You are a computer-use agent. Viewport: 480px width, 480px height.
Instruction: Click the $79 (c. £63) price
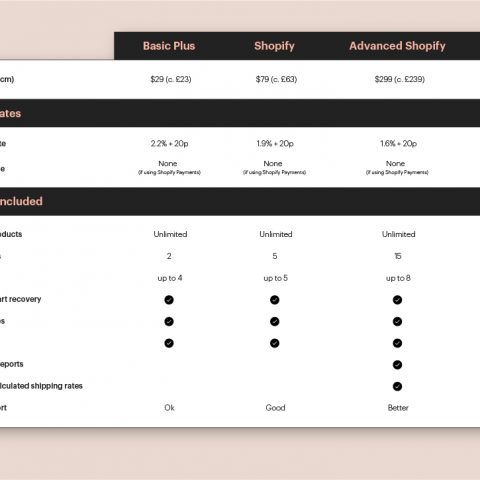276,79
